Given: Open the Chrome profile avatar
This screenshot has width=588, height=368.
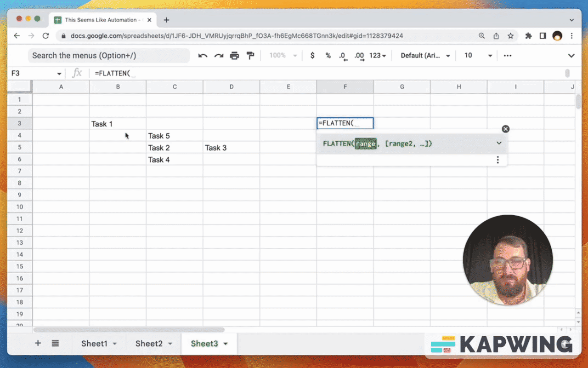Looking at the screenshot, I should [557, 35].
